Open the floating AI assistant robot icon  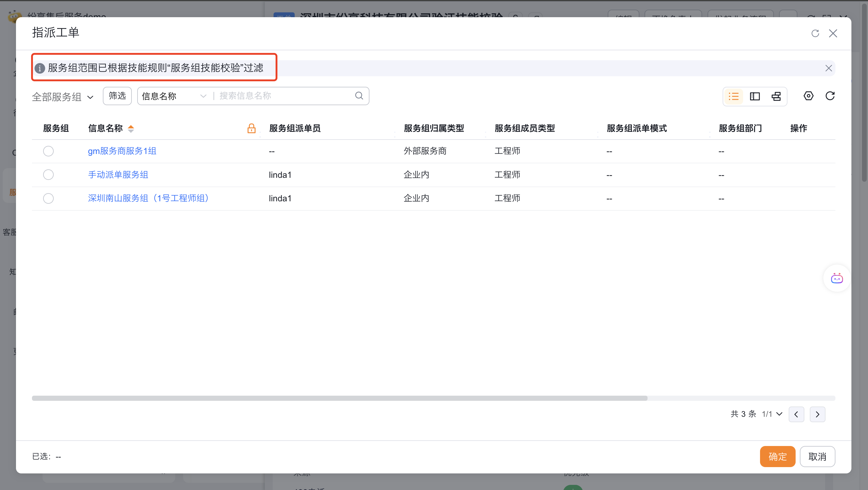click(837, 278)
